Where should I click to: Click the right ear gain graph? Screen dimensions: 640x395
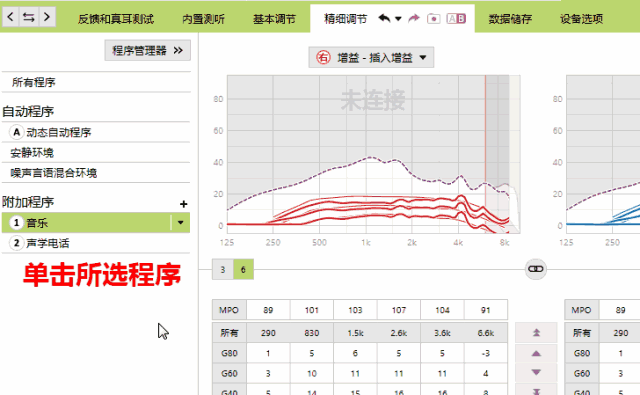tap(373, 154)
